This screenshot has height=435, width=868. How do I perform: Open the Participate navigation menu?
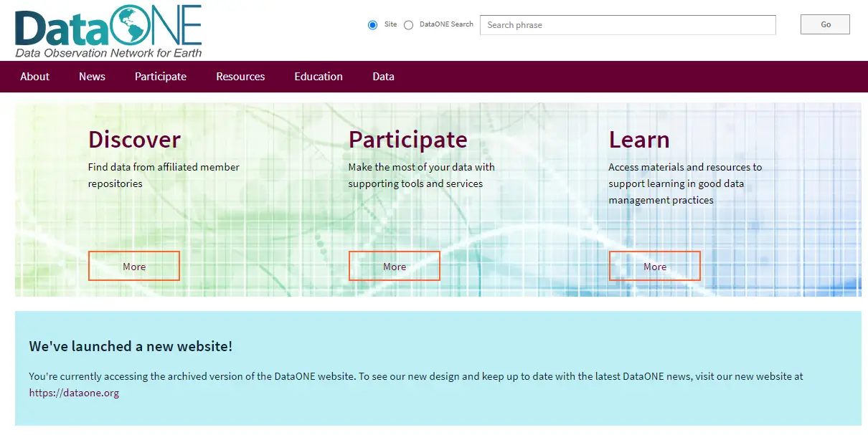click(x=160, y=77)
